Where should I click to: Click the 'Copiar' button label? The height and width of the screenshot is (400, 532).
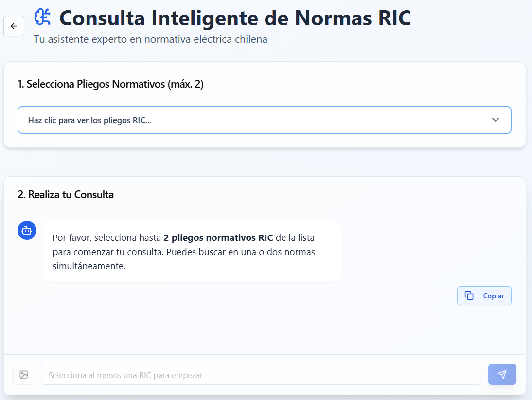(493, 296)
